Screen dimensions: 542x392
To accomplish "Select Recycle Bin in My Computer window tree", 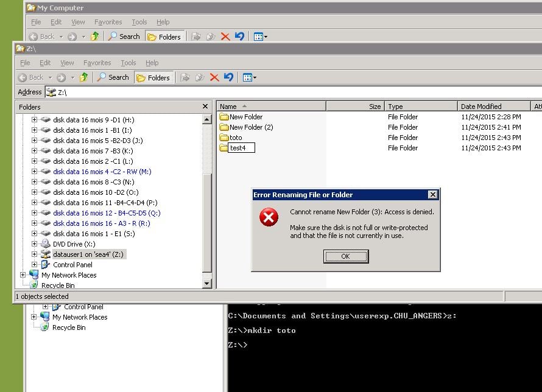I will (x=69, y=327).
